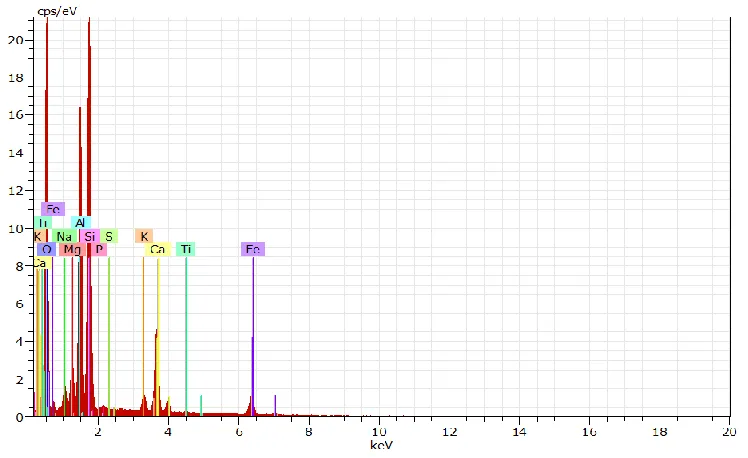Image resolution: width=748 pixels, height=458 pixels.
Task: Select the blue O element label
Action: coord(46,249)
